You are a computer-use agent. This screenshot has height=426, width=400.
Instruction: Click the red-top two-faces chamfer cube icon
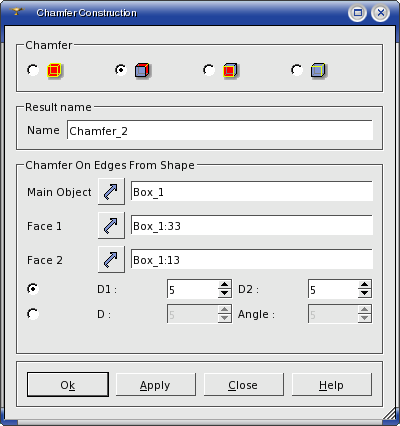pyautogui.click(x=142, y=70)
